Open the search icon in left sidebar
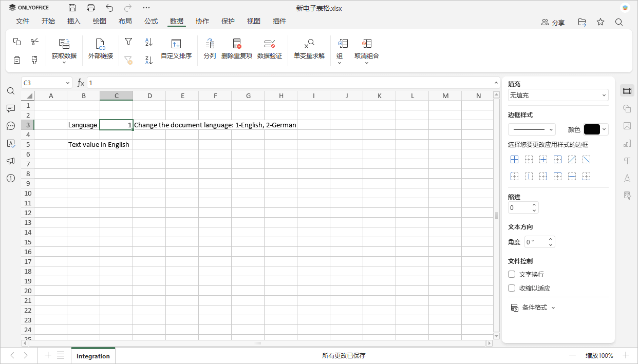Viewport: 638px width, 364px height. pos(11,91)
